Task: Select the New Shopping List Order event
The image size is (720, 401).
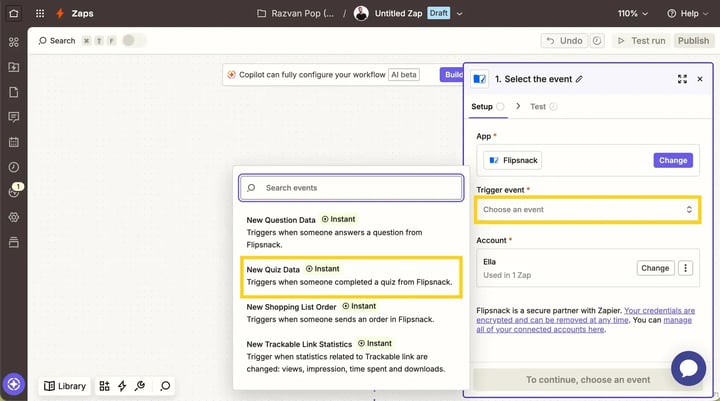Action: pyautogui.click(x=351, y=312)
